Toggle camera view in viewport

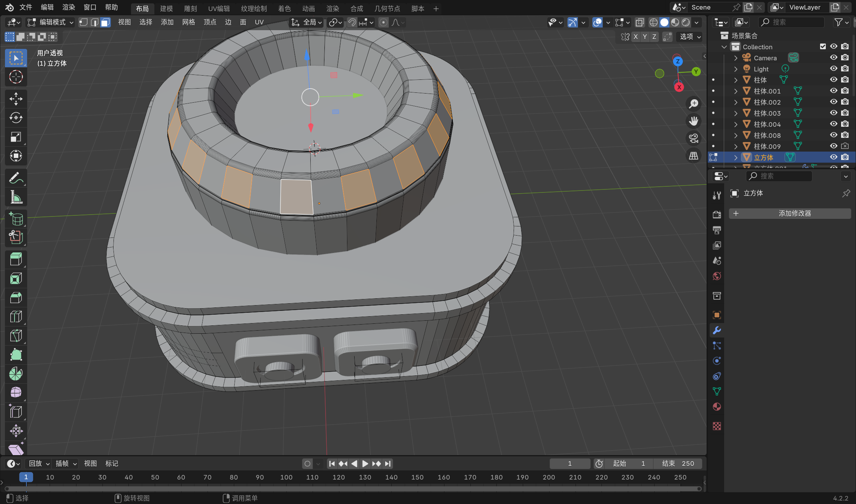[693, 138]
